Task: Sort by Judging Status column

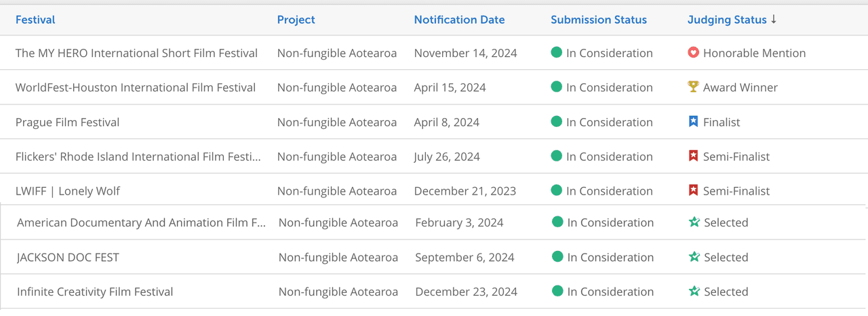Action: pos(727,20)
